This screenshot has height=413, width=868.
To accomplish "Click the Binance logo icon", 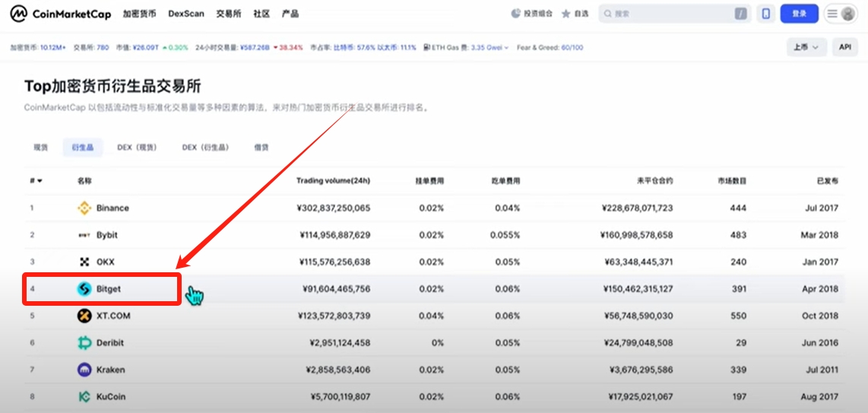I will [84, 208].
